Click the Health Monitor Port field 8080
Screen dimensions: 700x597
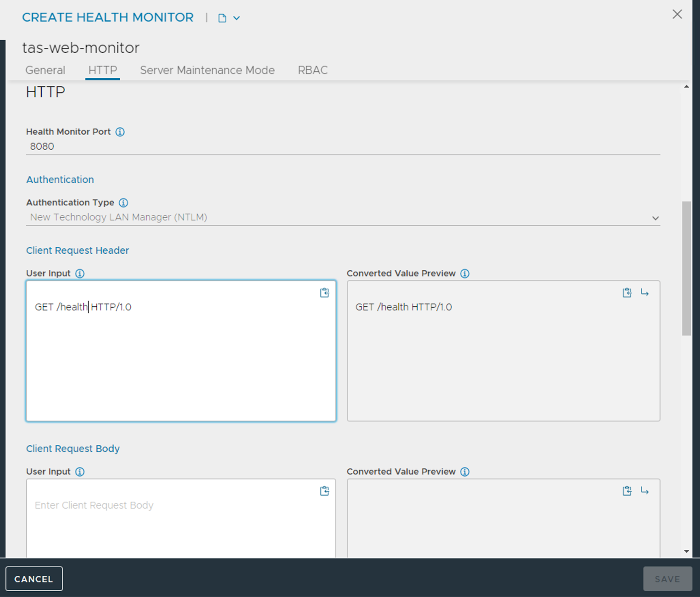point(343,147)
